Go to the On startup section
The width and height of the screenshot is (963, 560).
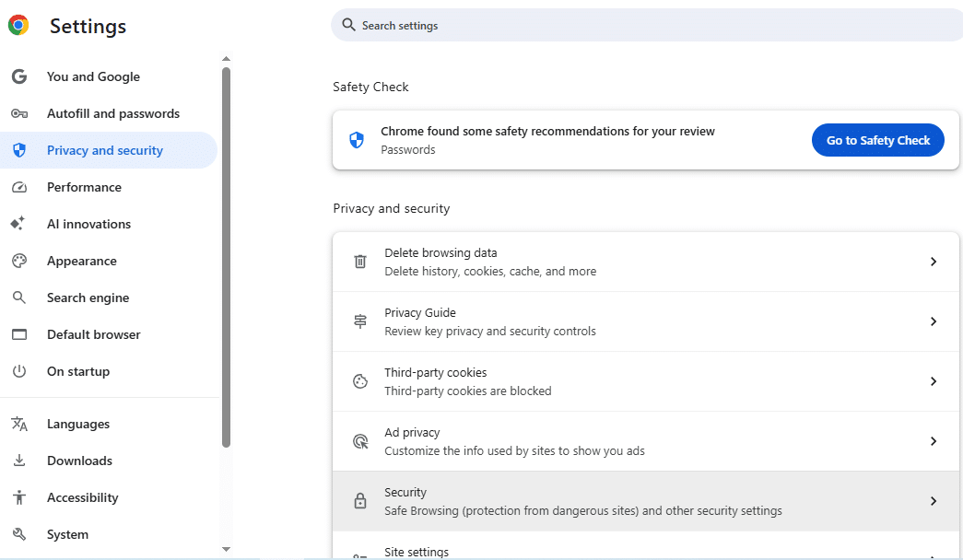click(78, 371)
